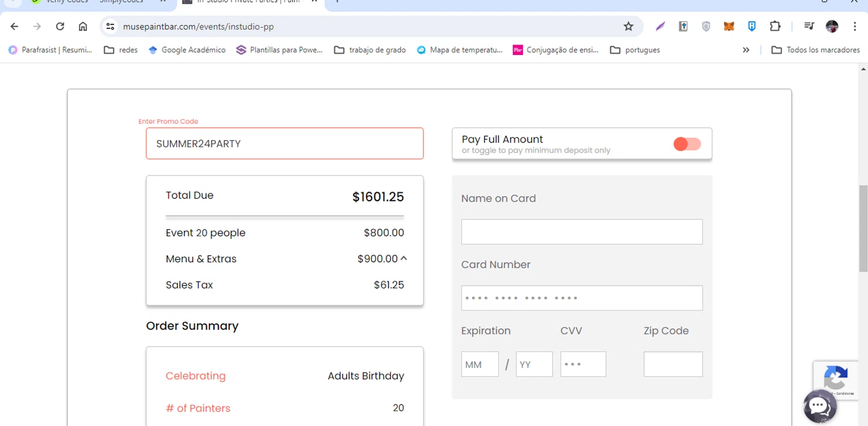Open the 'Todos los marcadores' folder
This screenshot has width=868, height=426.
[816, 50]
